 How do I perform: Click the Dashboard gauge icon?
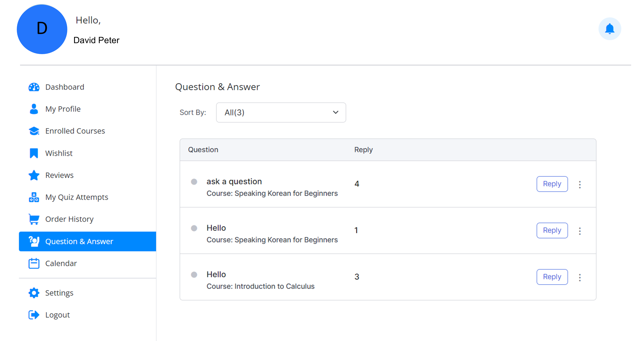pos(34,87)
